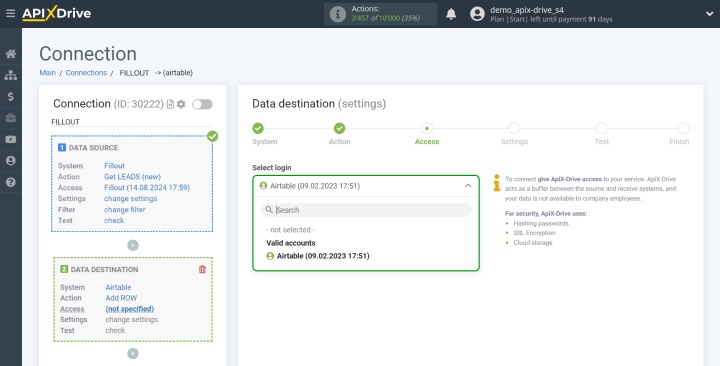This screenshot has width=720, height=366.
Task: Click the Actions counter 3'457 of 10'000
Action: click(386, 18)
